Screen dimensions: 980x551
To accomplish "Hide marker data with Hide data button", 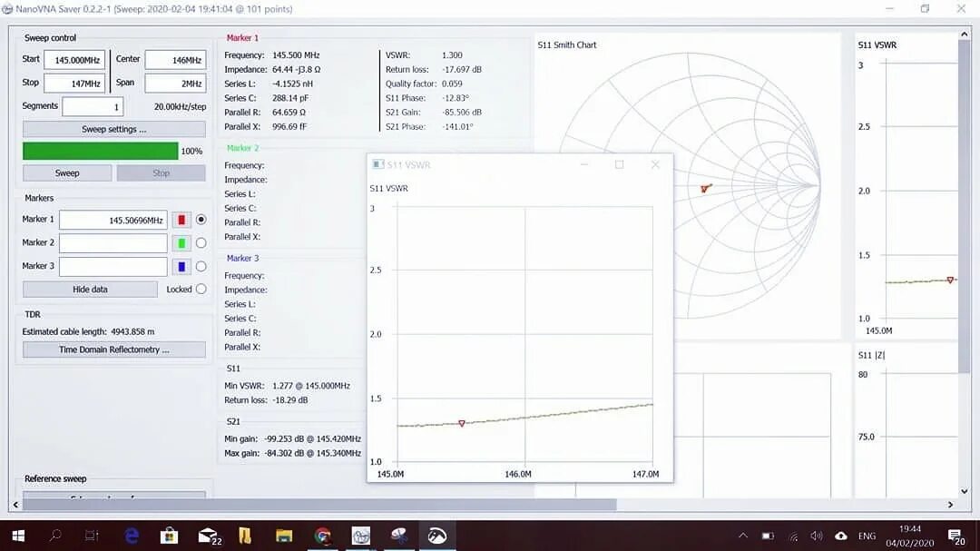I will [x=89, y=289].
